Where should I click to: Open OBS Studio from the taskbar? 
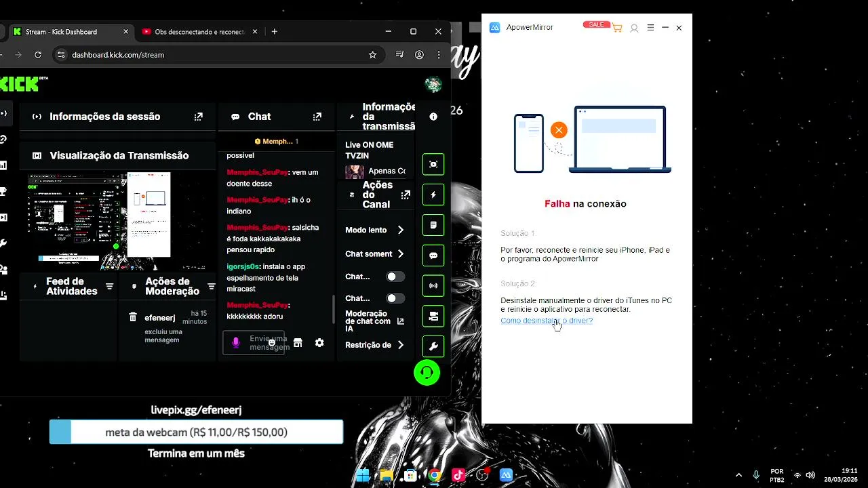[x=482, y=475]
